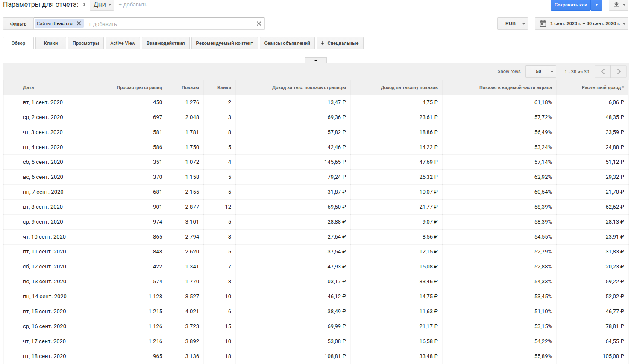Sort by Расчетный доход column
This screenshot has width=631, height=364.
(603, 87)
